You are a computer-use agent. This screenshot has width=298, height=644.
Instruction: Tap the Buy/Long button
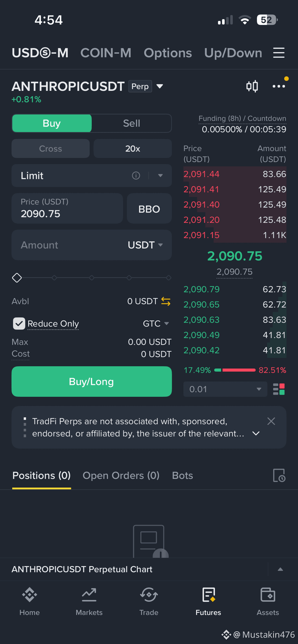coord(91,382)
